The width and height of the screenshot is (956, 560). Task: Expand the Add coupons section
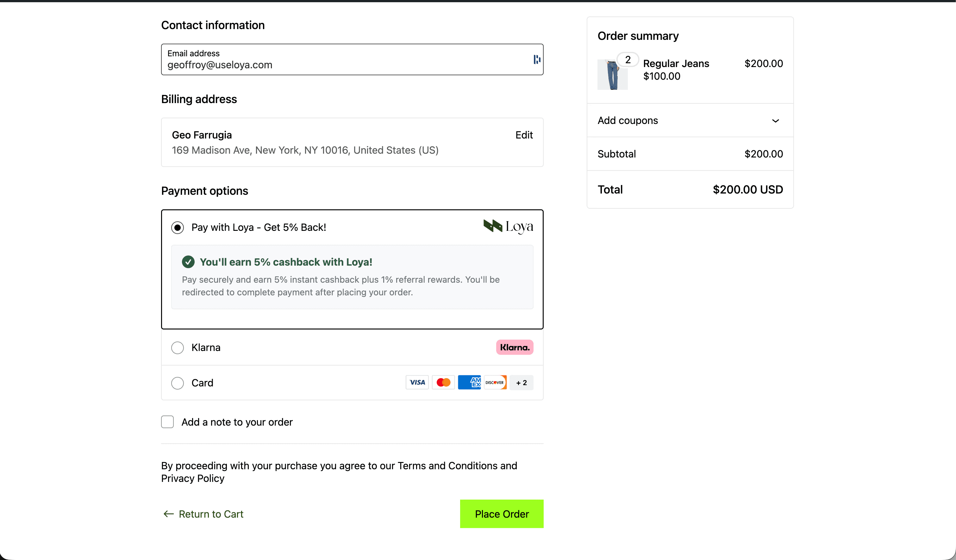pyautogui.click(x=628, y=120)
